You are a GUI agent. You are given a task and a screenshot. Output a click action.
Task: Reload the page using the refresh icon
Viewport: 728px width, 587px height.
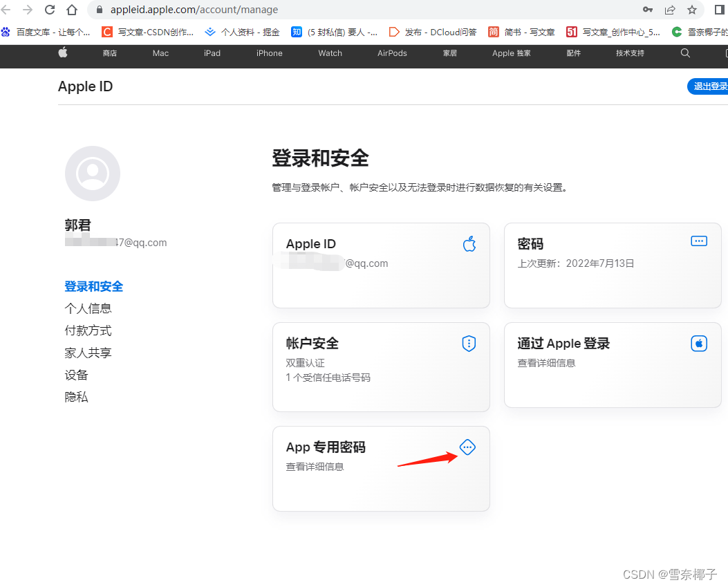pyautogui.click(x=48, y=10)
